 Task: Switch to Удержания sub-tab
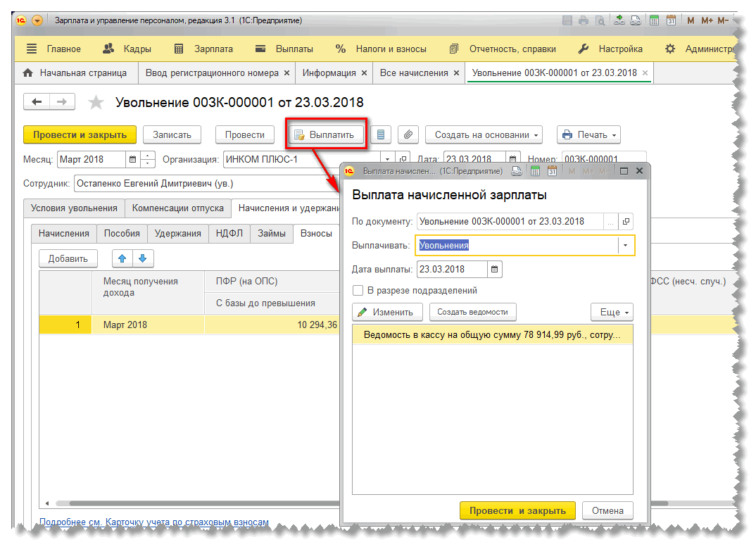click(178, 233)
